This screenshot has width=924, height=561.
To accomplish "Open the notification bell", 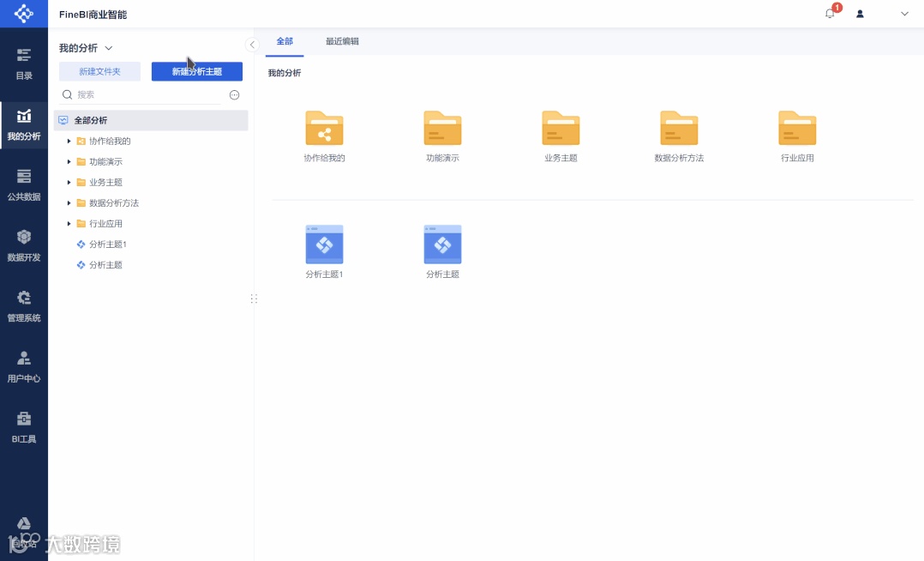I will click(830, 14).
